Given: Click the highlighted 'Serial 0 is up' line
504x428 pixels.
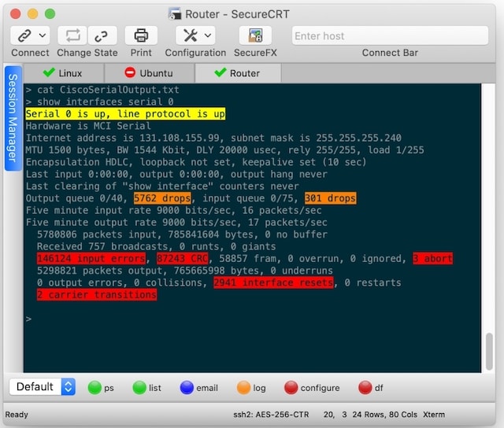Looking at the screenshot, I should pyautogui.click(x=125, y=114).
